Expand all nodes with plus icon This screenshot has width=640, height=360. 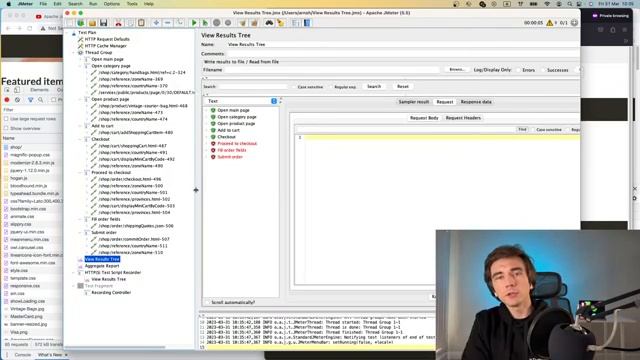[156, 23]
